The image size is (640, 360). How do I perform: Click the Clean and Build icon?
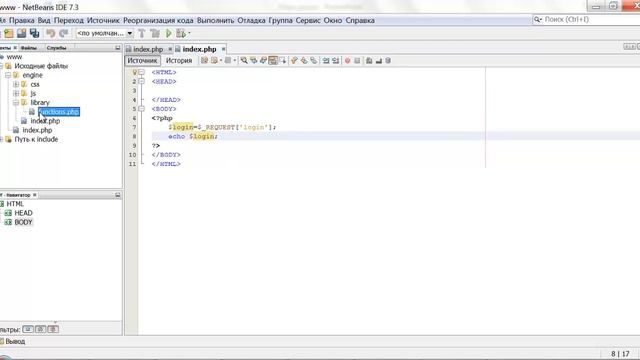pos(155,33)
